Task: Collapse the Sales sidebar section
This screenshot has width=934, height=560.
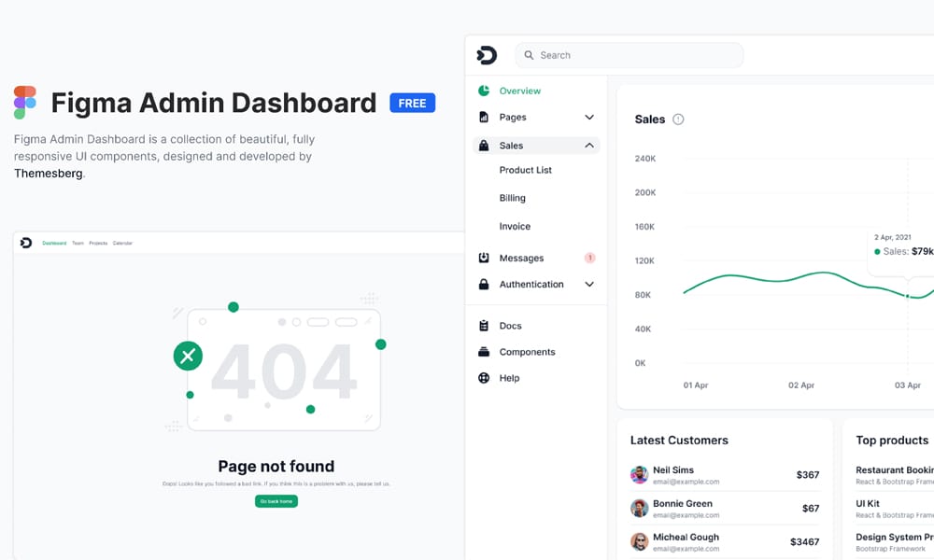Action: click(x=588, y=146)
